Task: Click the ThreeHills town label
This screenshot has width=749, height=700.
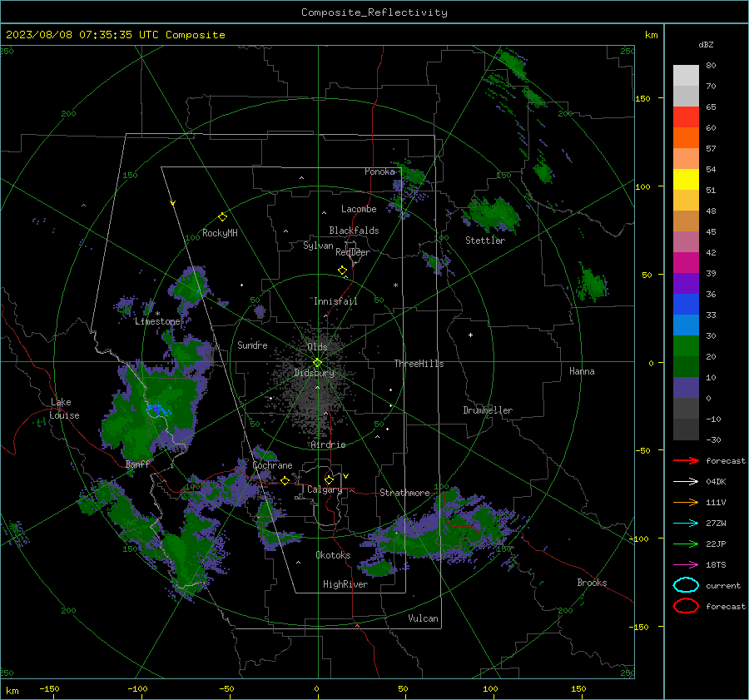Action: tap(419, 364)
